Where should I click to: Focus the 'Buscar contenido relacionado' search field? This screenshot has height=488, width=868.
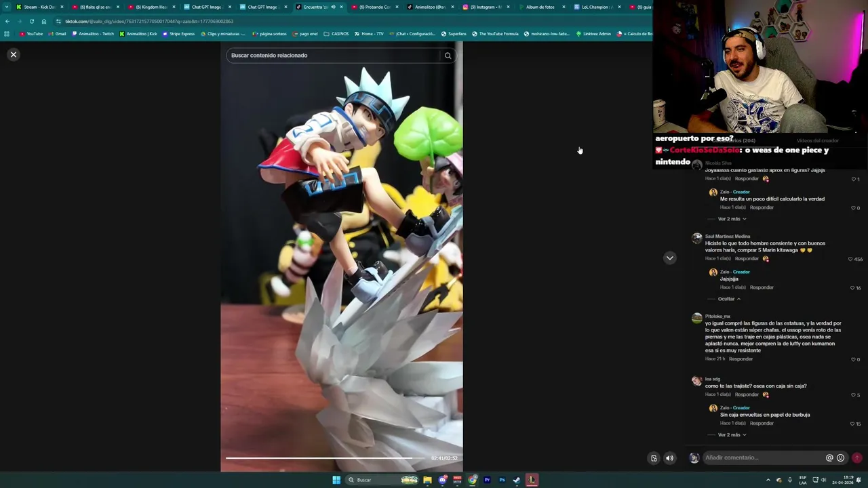tap(334, 56)
